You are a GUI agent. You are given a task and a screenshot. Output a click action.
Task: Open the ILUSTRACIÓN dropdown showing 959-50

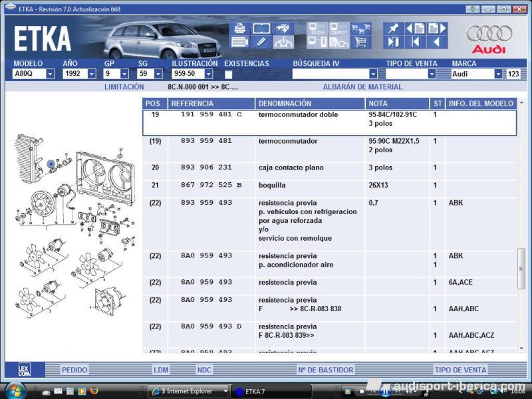[x=209, y=74]
